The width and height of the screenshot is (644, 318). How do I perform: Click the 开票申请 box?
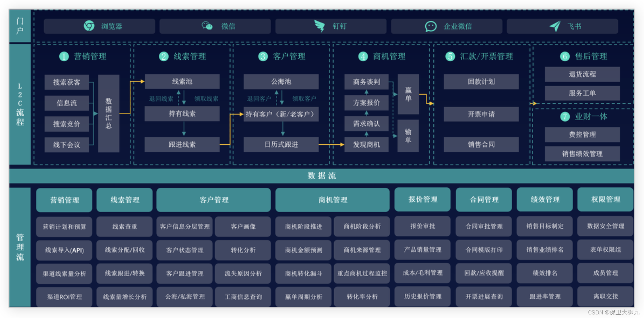[x=481, y=114]
